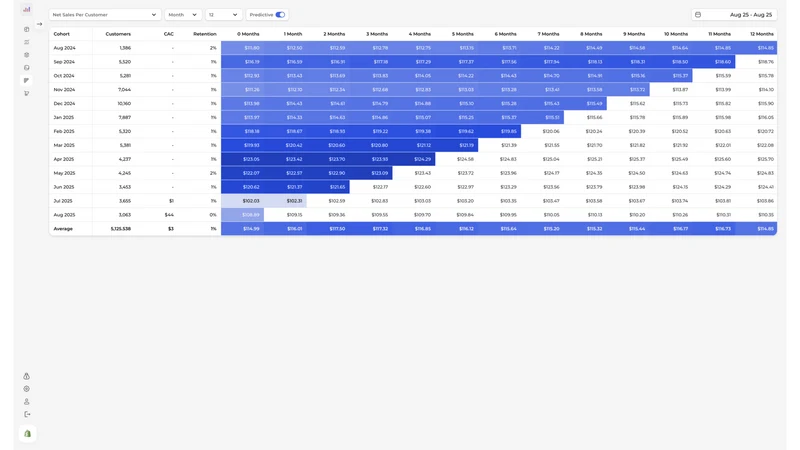Expand the sidebar with the arrow button

tap(39, 24)
